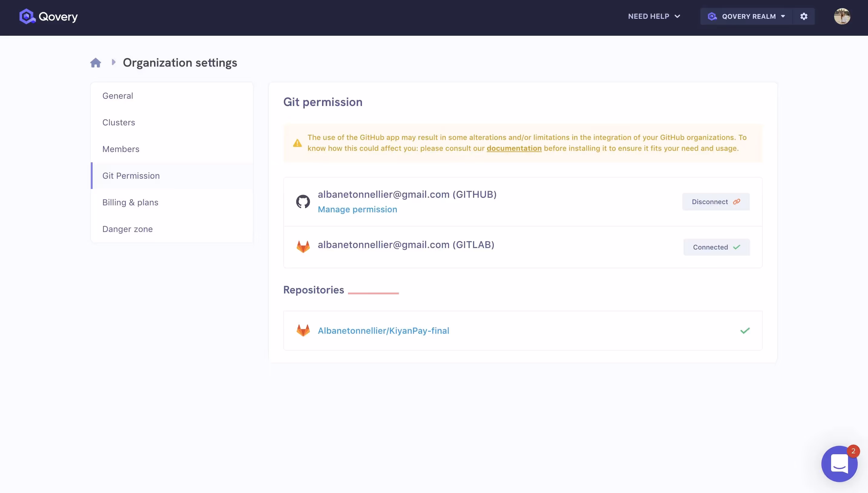Viewport: 868px width, 493px height.
Task: Click the GitLab icon for the GITLAB account
Action: coord(303,246)
